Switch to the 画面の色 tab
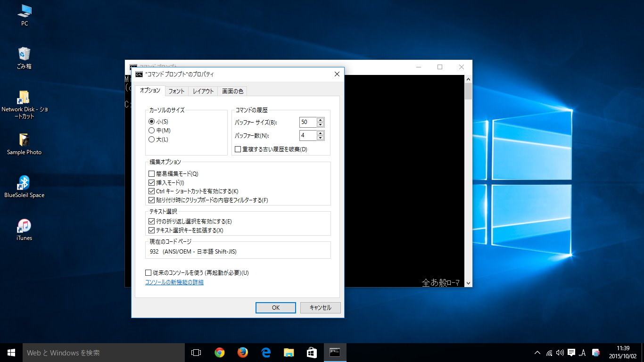Screen dimensions: 644x362 click(232, 91)
